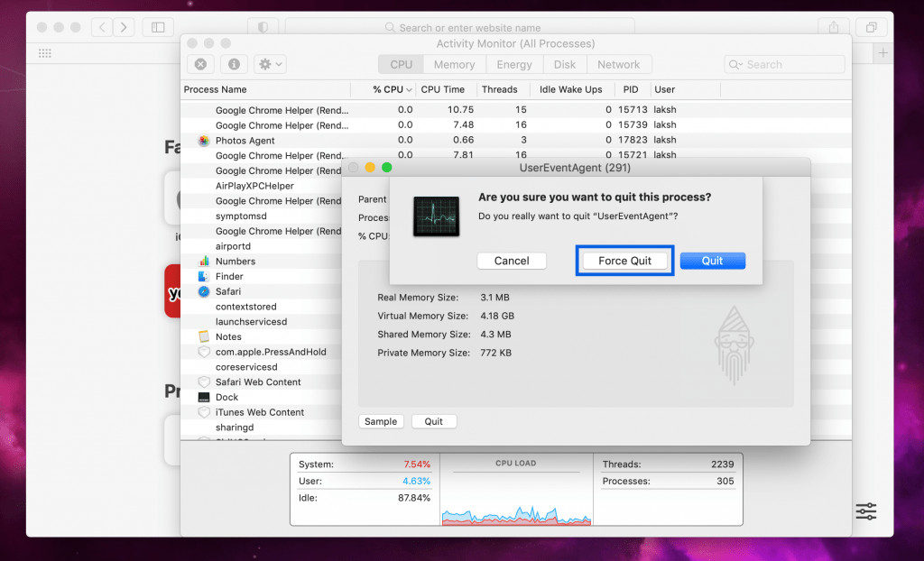The image size is (924, 561).
Task: Switch to the Energy tab
Action: (513, 64)
